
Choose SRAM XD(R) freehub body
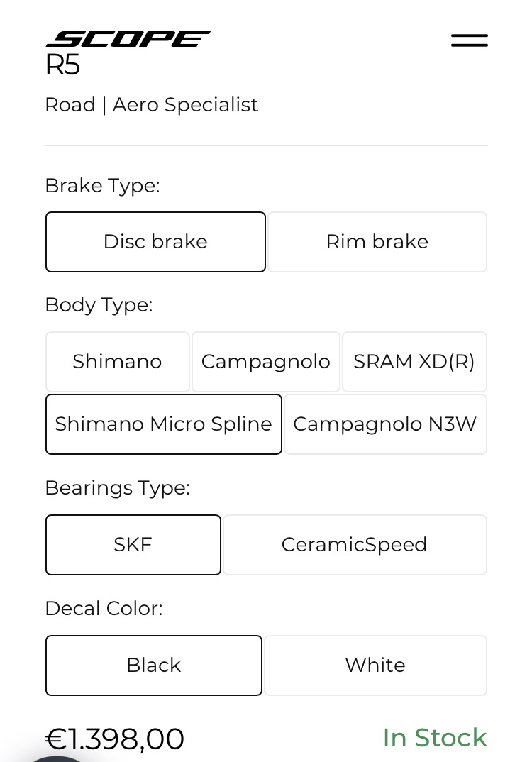(x=414, y=362)
